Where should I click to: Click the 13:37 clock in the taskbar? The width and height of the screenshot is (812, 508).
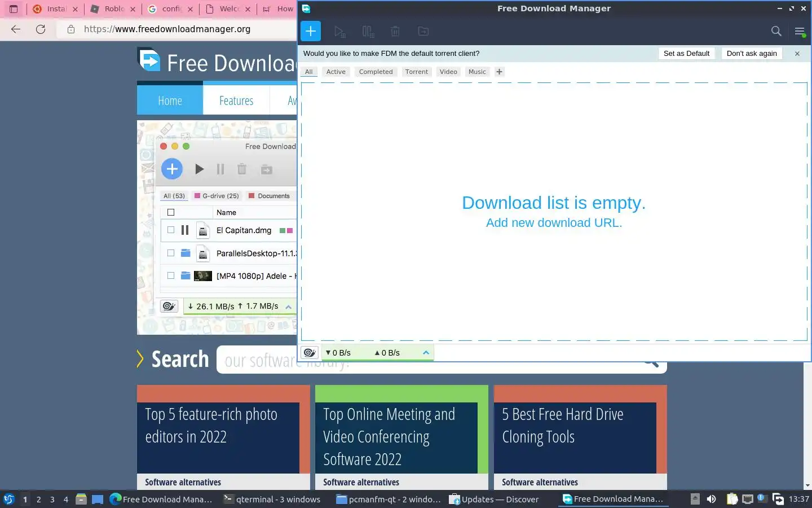coord(799,499)
